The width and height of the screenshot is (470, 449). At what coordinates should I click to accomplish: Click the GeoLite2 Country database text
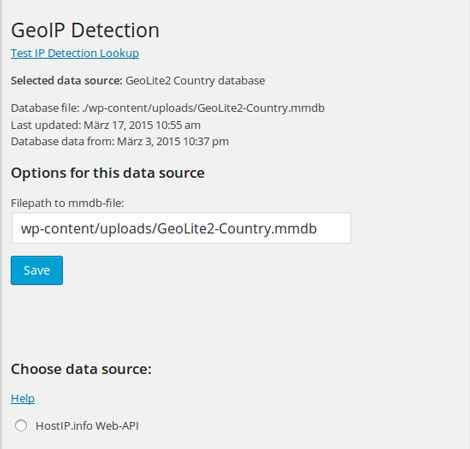(195, 81)
